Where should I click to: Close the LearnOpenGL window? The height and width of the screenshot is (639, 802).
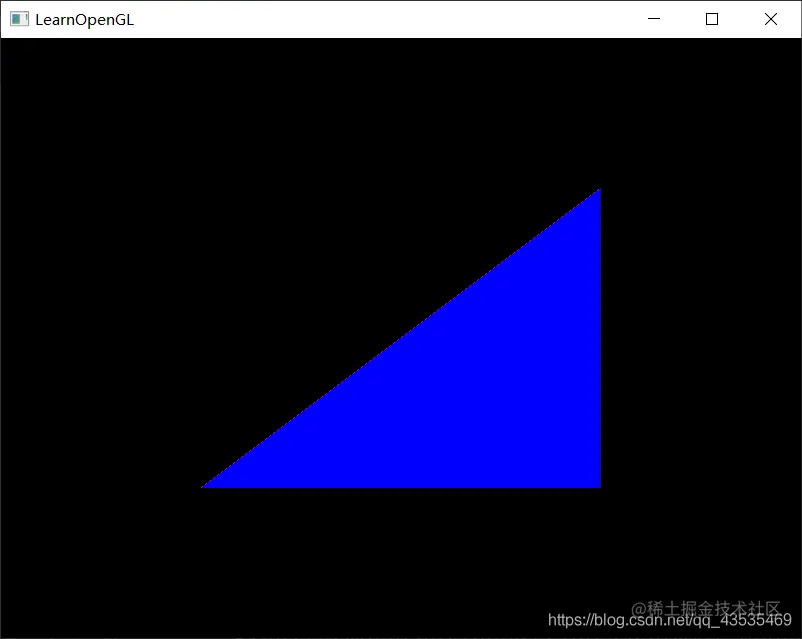click(771, 19)
